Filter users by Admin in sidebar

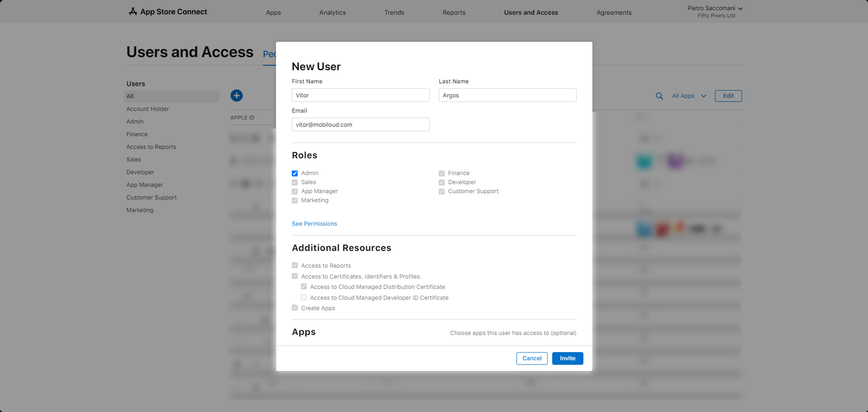click(135, 121)
